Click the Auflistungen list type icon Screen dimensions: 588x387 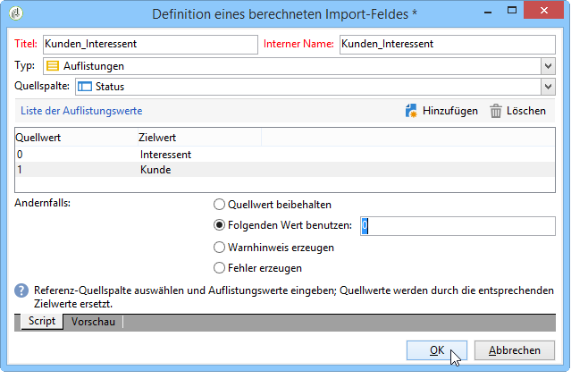pyautogui.click(x=53, y=66)
